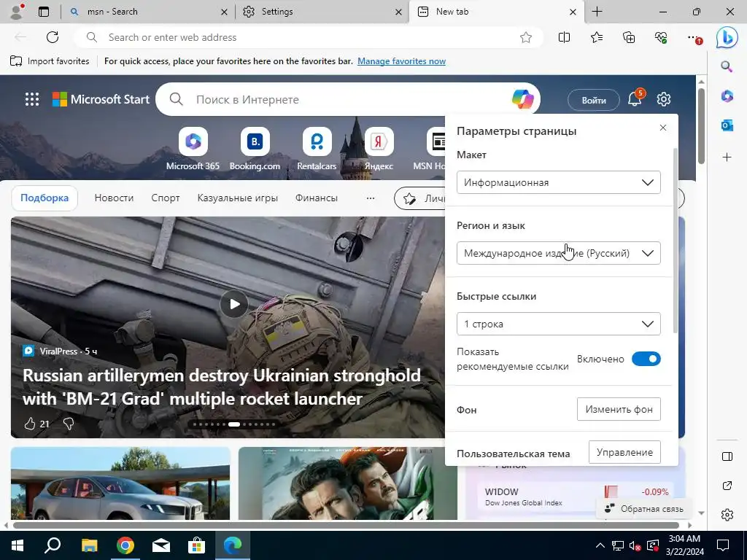The width and height of the screenshot is (747, 560).
Task: Expand the Регион и язык dropdown
Action: [558, 253]
